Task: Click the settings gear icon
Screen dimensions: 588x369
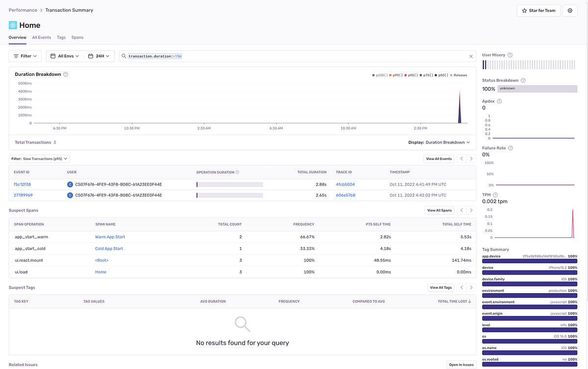Action: [x=570, y=10]
